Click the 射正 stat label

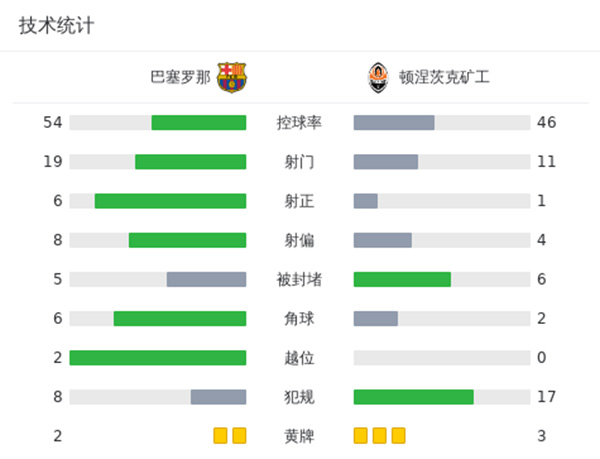click(x=299, y=201)
